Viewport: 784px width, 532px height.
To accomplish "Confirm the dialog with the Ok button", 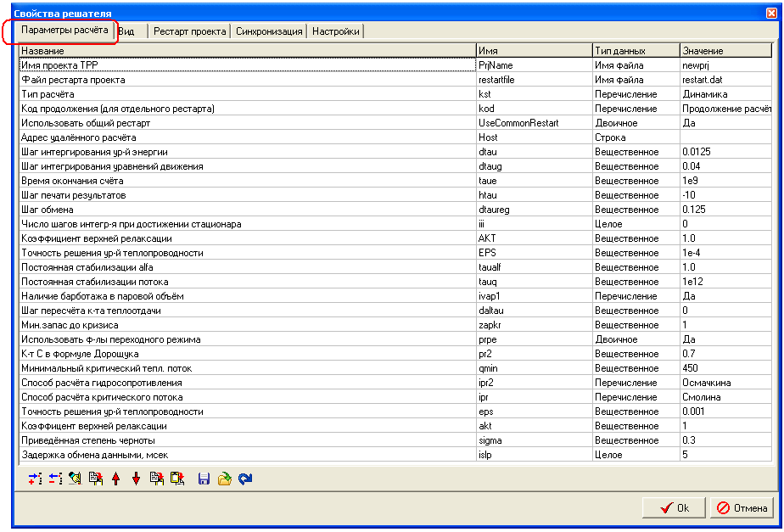I will (672, 508).
